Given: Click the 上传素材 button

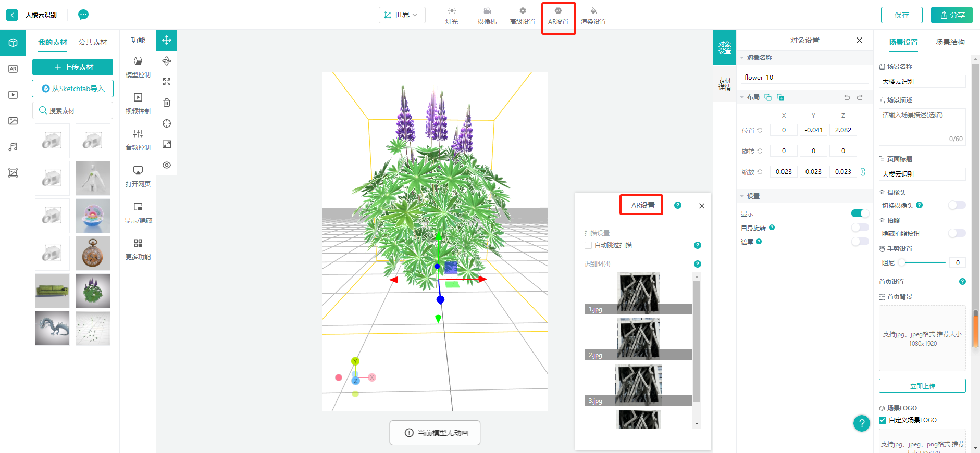Looking at the screenshot, I should point(73,67).
